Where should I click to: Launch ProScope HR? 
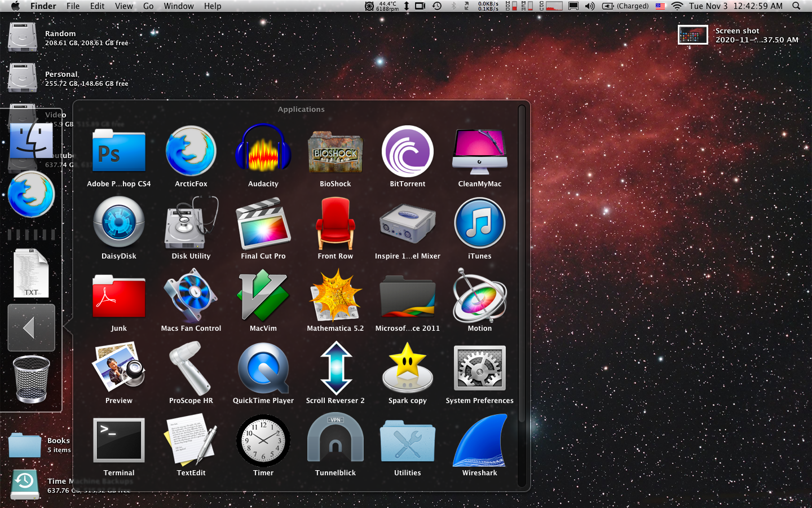tap(191, 368)
